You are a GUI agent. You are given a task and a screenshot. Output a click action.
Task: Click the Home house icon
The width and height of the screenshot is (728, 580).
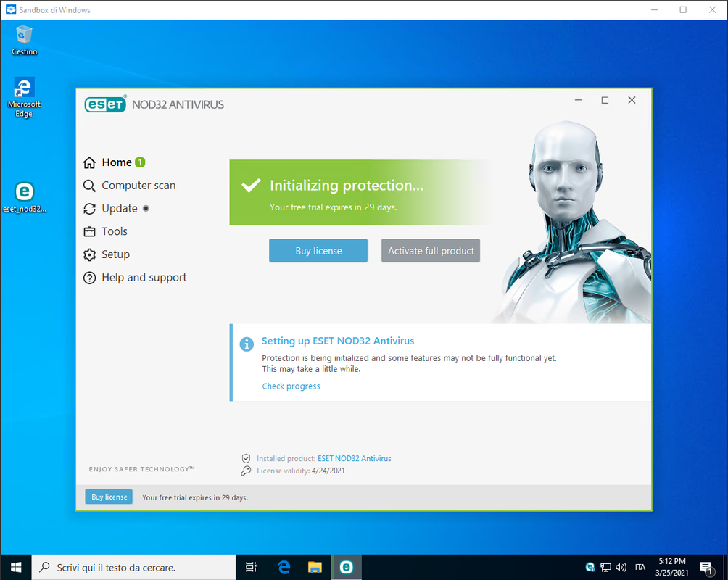click(x=89, y=162)
